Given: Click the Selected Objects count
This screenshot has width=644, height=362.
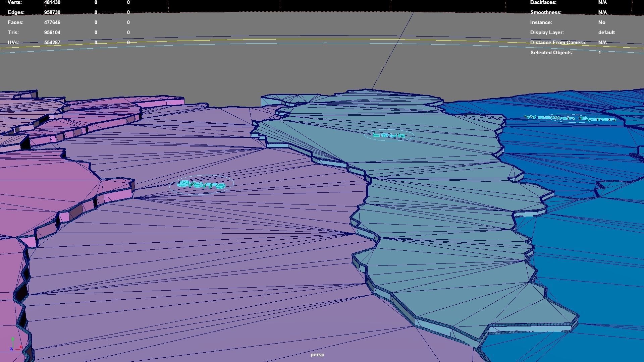Looking at the screenshot, I should pyautogui.click(x=600, y=53).
